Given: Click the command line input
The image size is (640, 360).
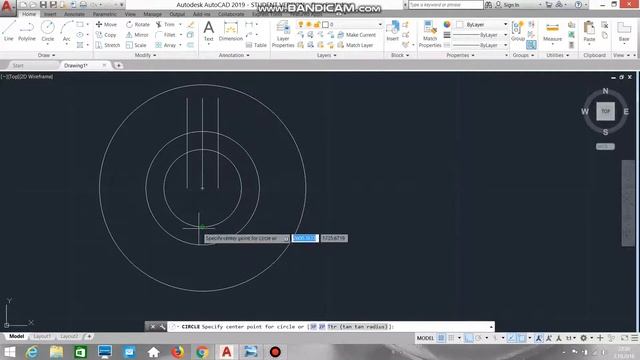Looking at the screenshot, I should click(331, 327).
